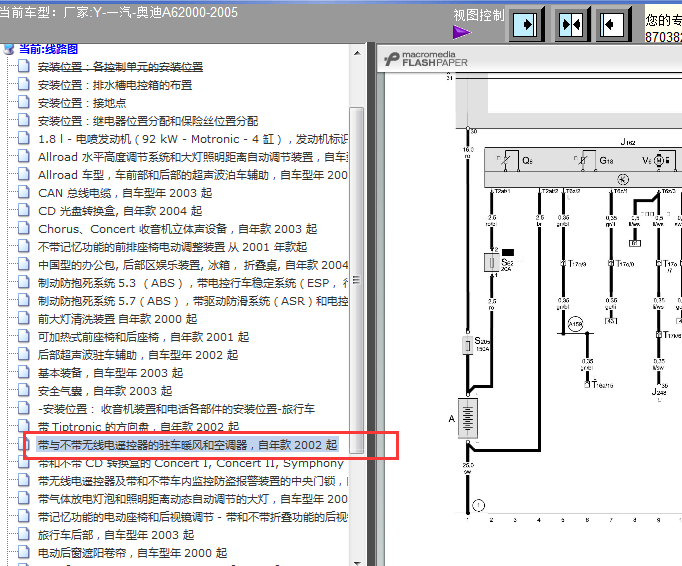Open CD 光盘转换盒 2004 entry

120,211
